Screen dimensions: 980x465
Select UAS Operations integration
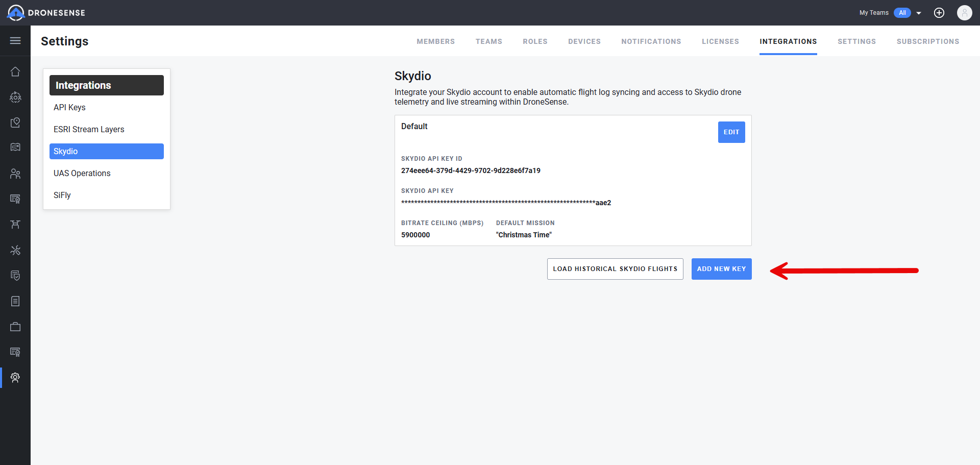pyautogui.click(x=107, y=173)
